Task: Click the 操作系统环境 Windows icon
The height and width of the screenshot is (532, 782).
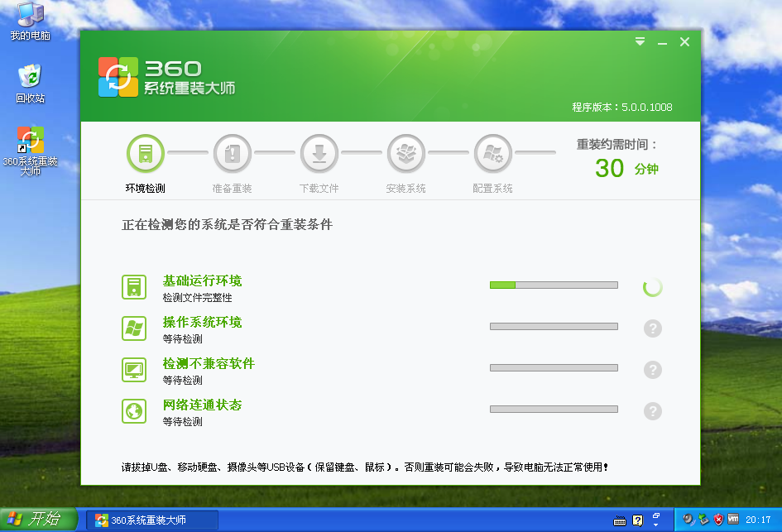Action: tap(134, 328)
